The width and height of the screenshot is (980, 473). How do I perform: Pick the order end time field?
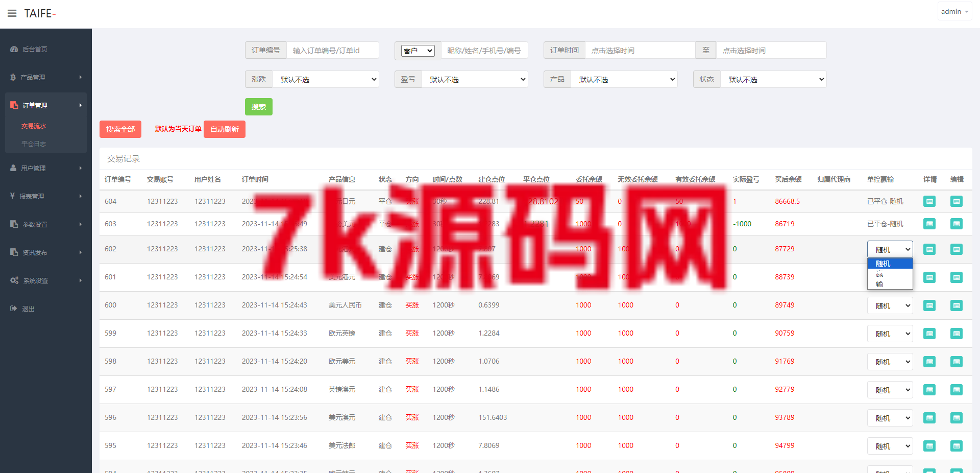(771, 50)
